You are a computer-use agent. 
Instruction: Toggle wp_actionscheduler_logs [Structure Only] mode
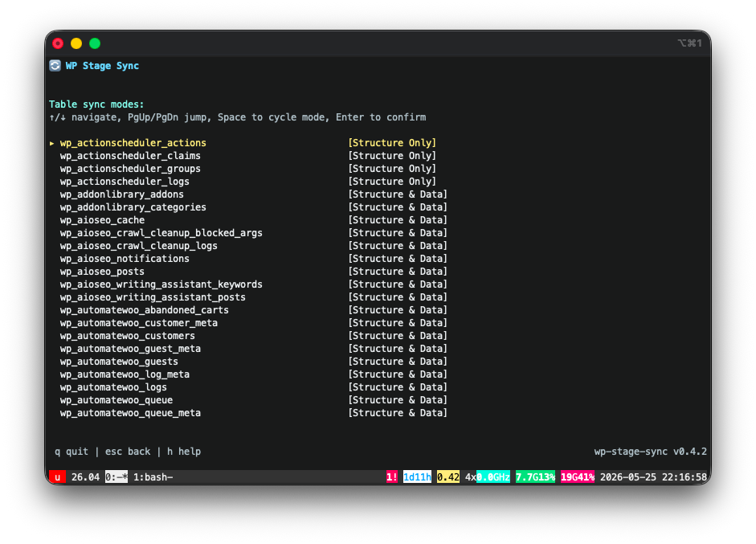tap(392, 182)
